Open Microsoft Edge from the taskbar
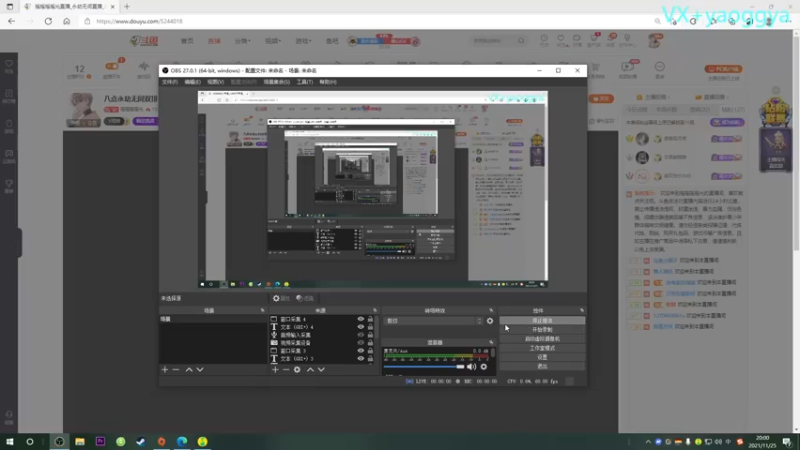The height and width of the screenshot is (450, 800). [x=182, y=441]
